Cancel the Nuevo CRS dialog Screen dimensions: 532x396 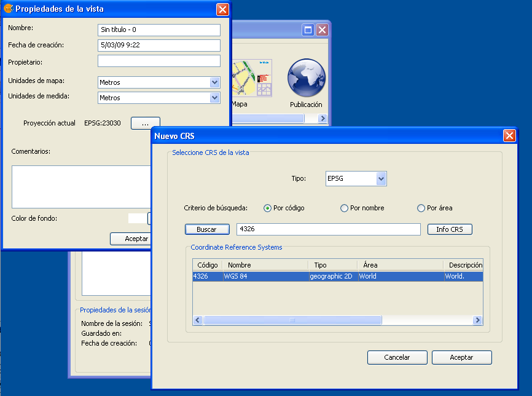pyautogui.click(x=397, y=357)
